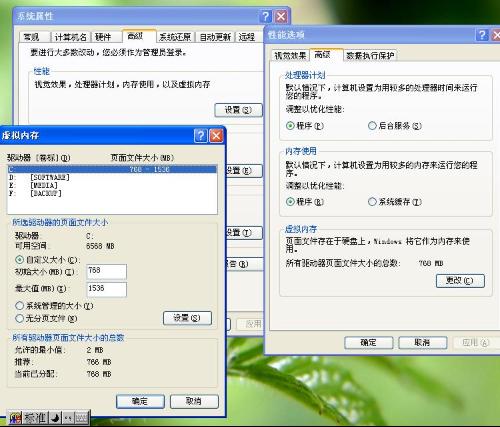Click 更改(C) button under 虚拟内存
Screen dimensions: 500x427
(460, 281)
